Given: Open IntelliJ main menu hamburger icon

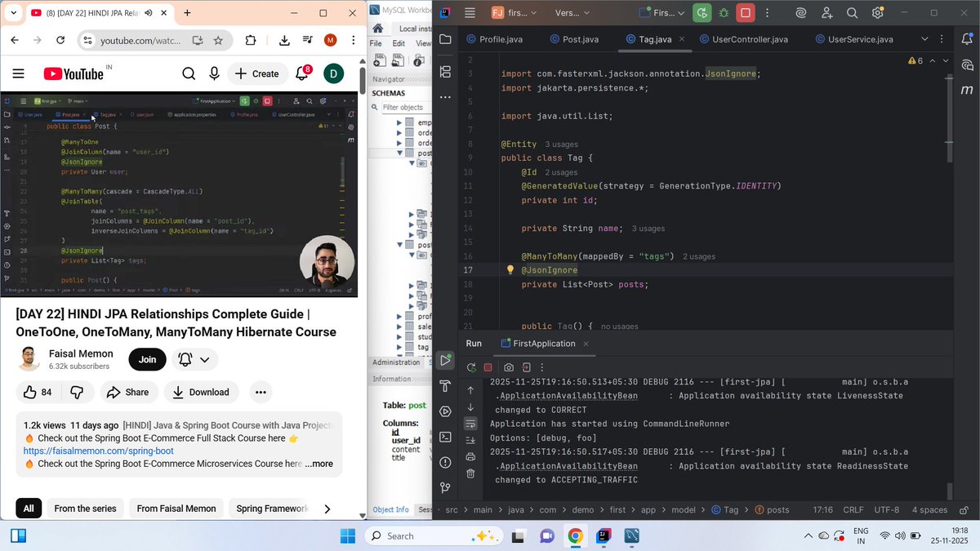Looking at the screenshot, I should point(470,13).
